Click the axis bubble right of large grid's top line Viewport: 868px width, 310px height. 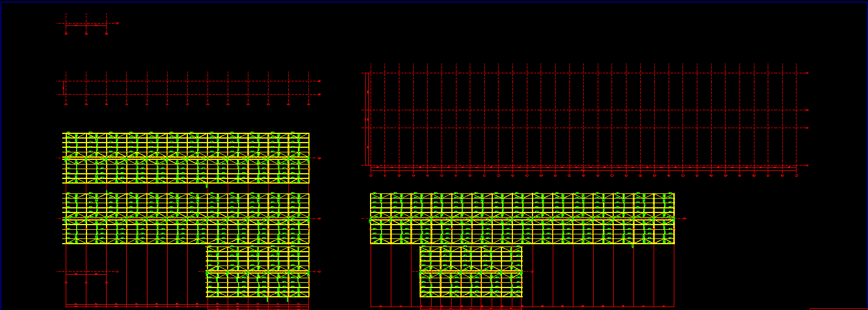click(807, 73)
